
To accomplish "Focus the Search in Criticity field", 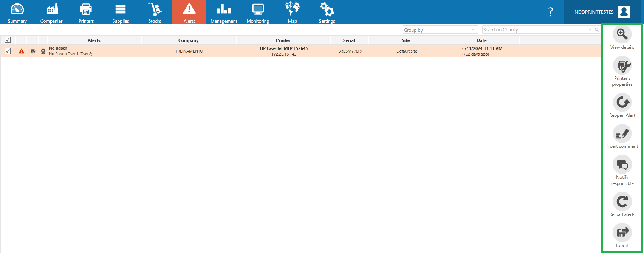I will (x=534, y=30).
